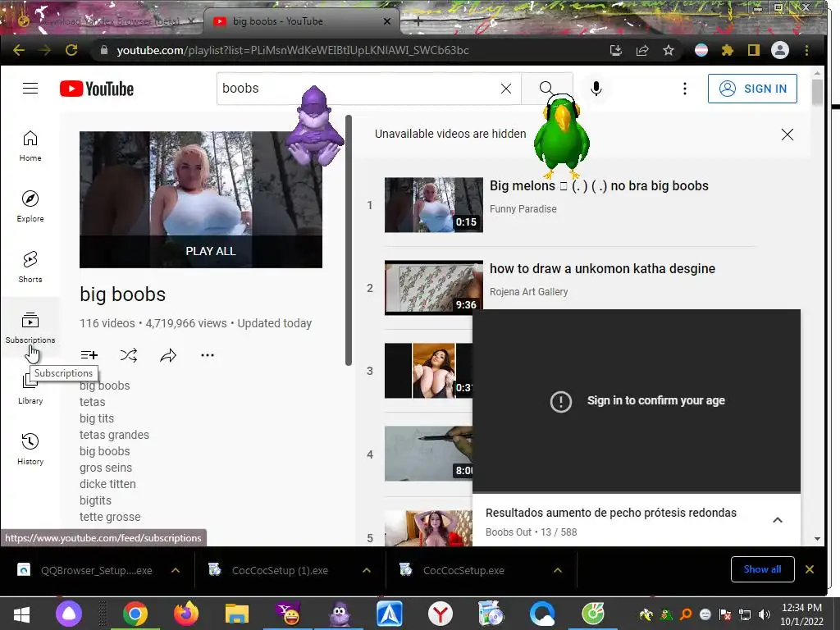840x630 pixels.
Task: Open the Funny Paradise channel
Action: 523,209
